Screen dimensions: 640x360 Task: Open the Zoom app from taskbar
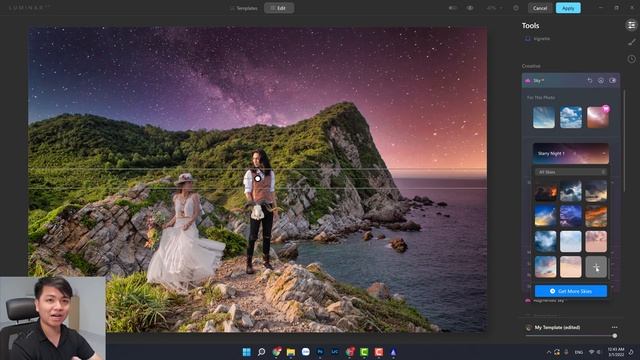pos(305,352)
